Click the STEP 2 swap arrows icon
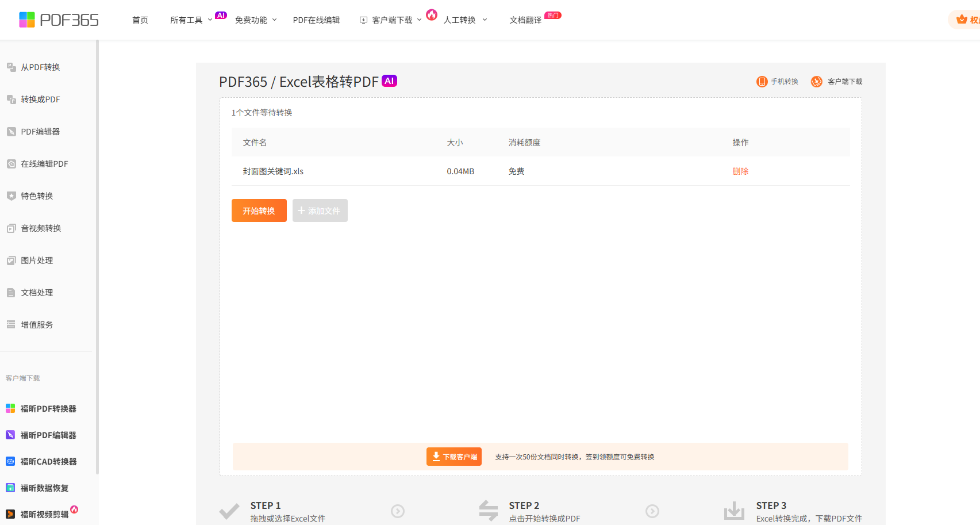980x525 pixels. [489, 511]
